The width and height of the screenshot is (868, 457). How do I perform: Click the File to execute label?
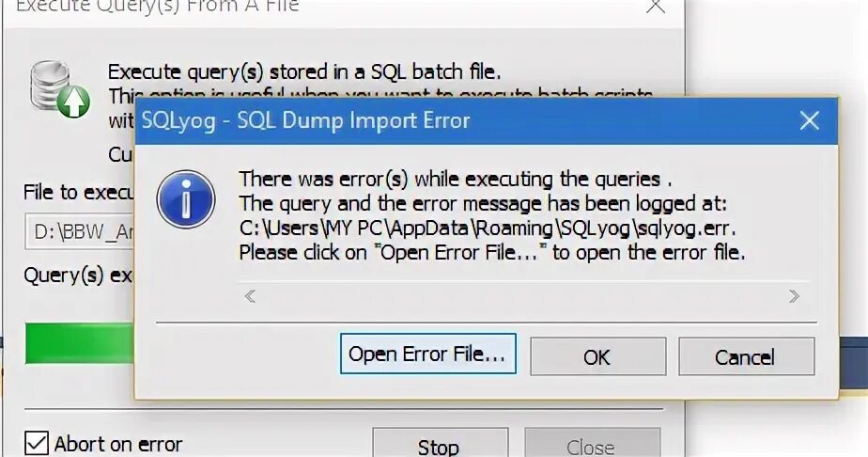pyautogui.click(x=79, y=192)
